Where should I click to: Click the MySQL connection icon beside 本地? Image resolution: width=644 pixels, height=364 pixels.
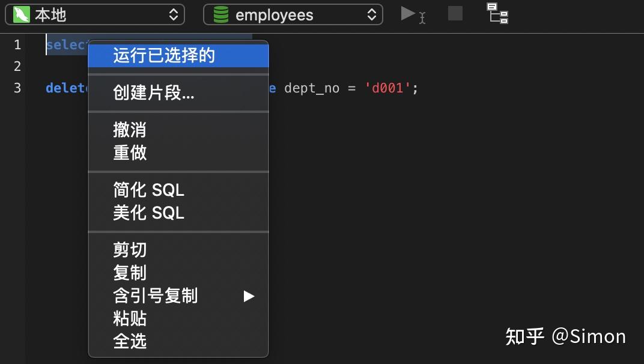pyautogui.click(x=22, y=14)
